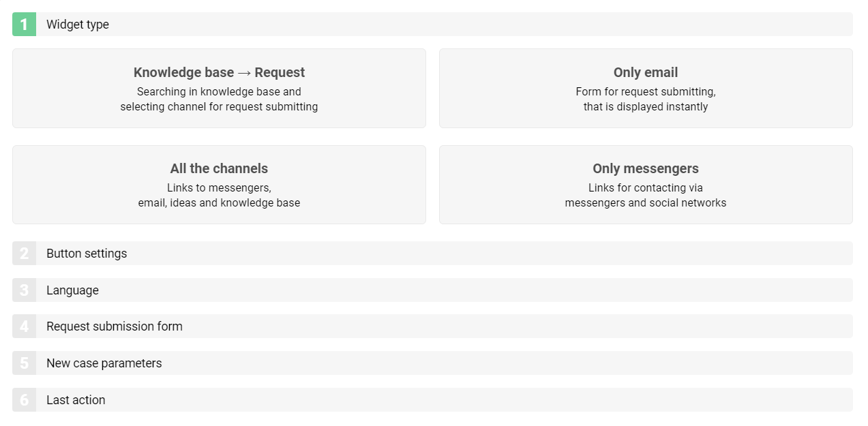Expand the 'Language' section
This screenshot has height=426, width=868.
[72, 290]
